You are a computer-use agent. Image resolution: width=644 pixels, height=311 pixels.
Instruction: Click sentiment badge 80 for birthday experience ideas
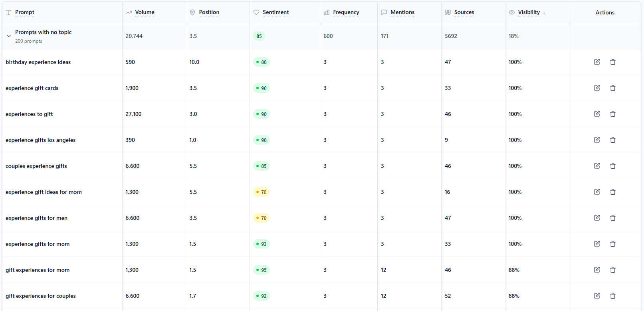tap(262, 62)
